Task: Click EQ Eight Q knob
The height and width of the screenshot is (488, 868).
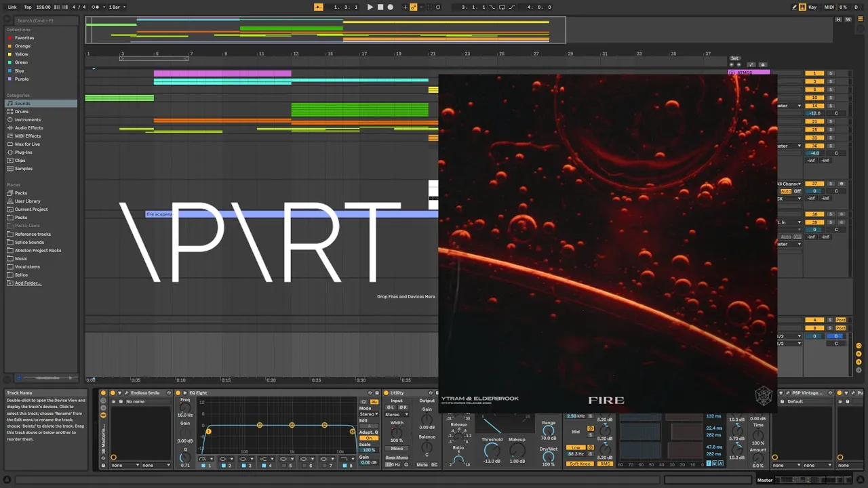Action: (184, 458)
